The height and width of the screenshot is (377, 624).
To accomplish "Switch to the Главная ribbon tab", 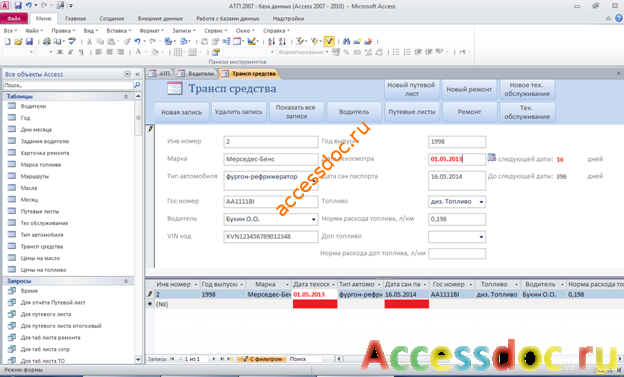I will (75, 18).
